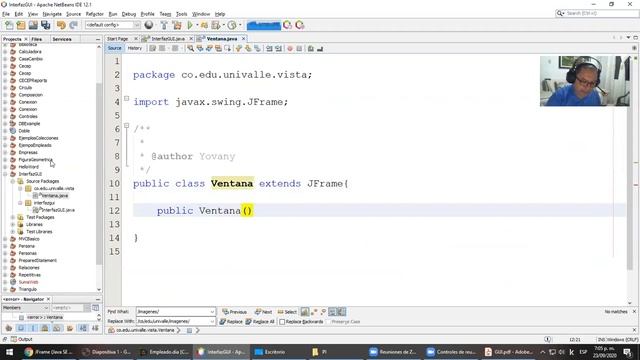The height and width of the screenshot is (360, 640).
Task: Toggle the Wrap Around icon in find bar
Action: (x=342, y=312)
